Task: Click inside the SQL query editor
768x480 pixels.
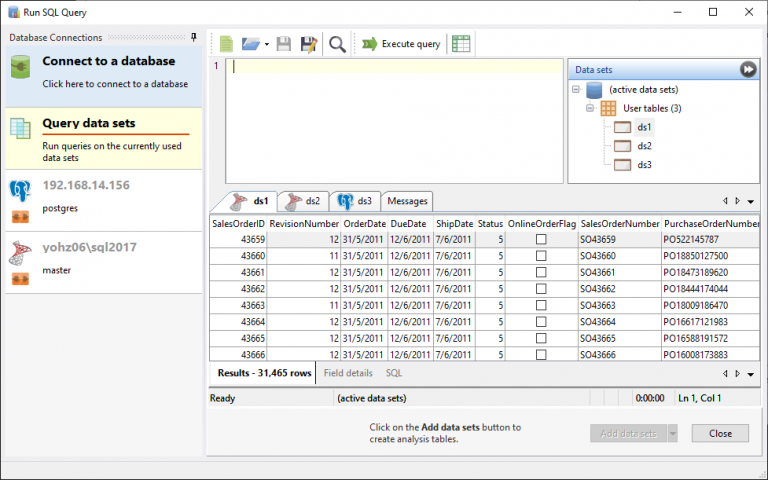Action: point(394,121)
